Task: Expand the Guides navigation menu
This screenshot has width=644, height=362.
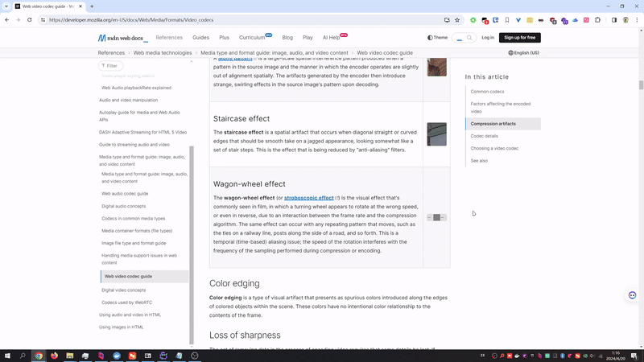Action: click(200, 38)
